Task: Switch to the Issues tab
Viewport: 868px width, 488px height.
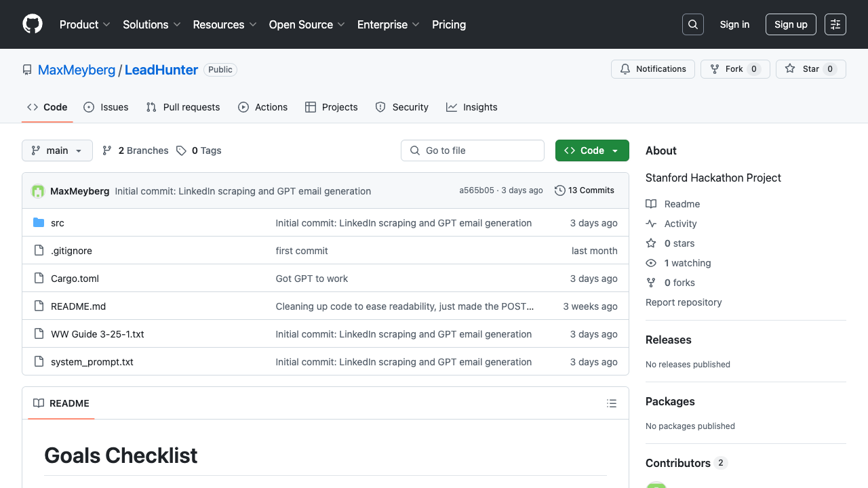Action: pyautogui.click(x=106, y=107)
